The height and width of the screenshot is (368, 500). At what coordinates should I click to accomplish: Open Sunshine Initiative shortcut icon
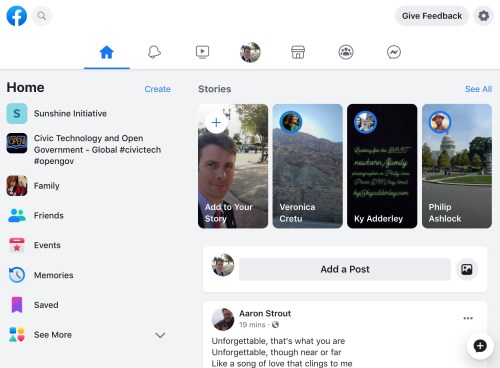point(17,114)
